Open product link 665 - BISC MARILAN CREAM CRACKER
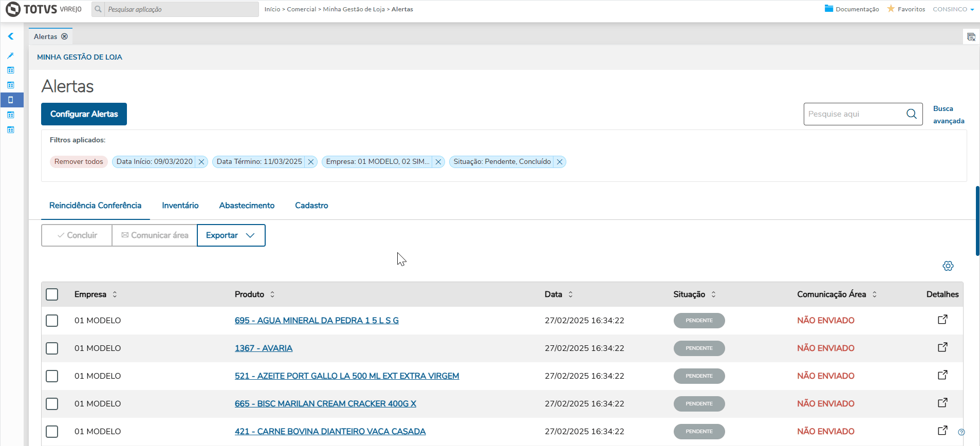Image resolution: width=980 pixels, height=446 pixels. (x=325, y=404)
